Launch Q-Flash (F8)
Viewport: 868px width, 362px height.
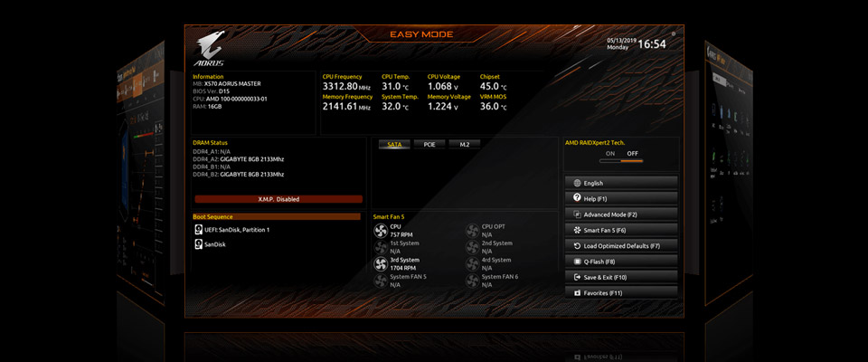[621, 262]
